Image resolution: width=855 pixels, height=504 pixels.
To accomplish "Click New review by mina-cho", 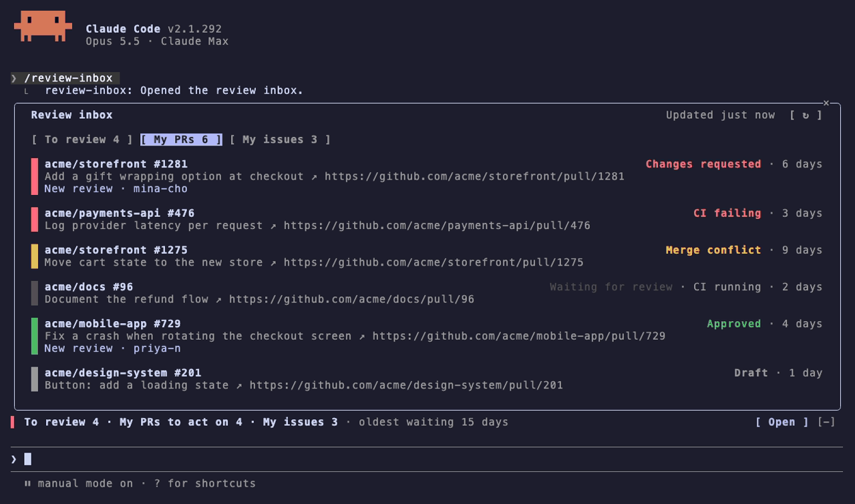I will coord(116,189).
